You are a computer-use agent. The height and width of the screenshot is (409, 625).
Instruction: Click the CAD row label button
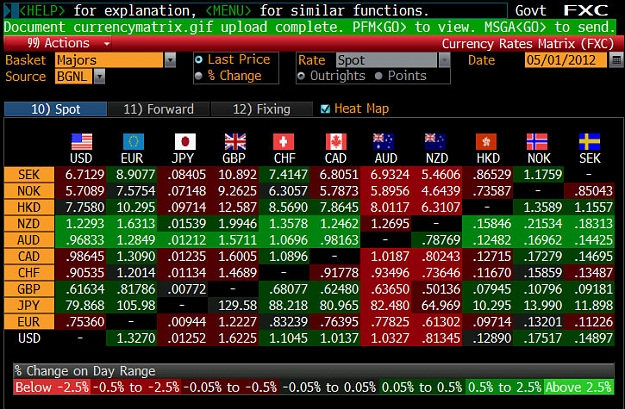click(x=29, y=256)
